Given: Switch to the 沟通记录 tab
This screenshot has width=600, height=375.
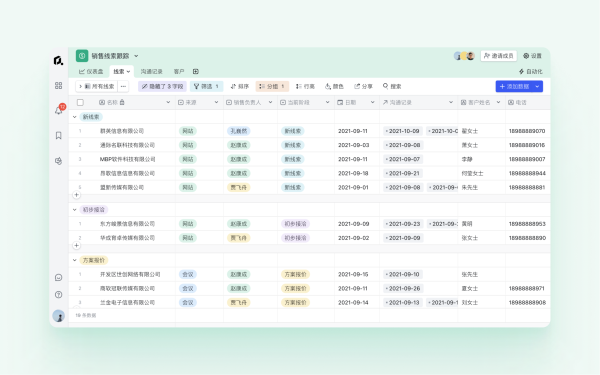Looking at the screenshot, I should coord(152,72).
